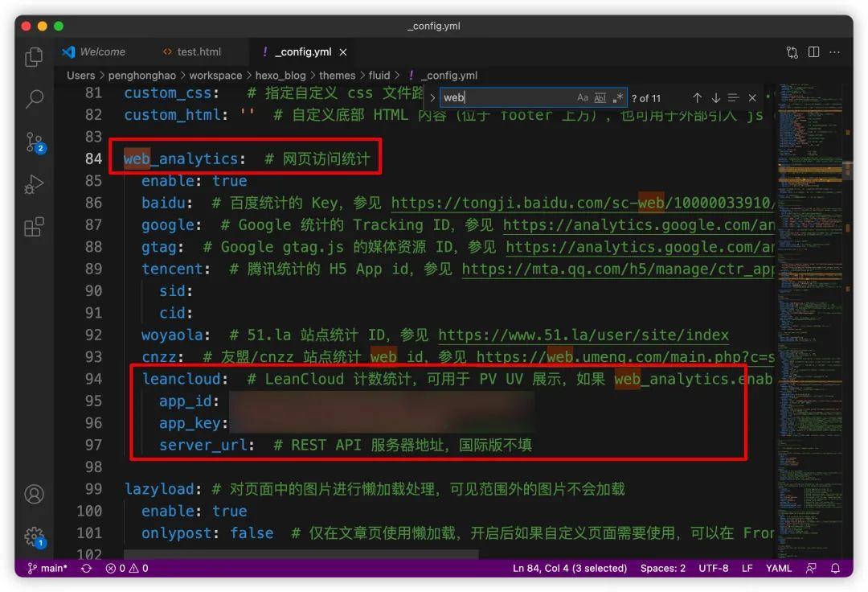Screen dimensions: 868x592
Task: Click the '? of 11' match count
Action: (646, 98)
